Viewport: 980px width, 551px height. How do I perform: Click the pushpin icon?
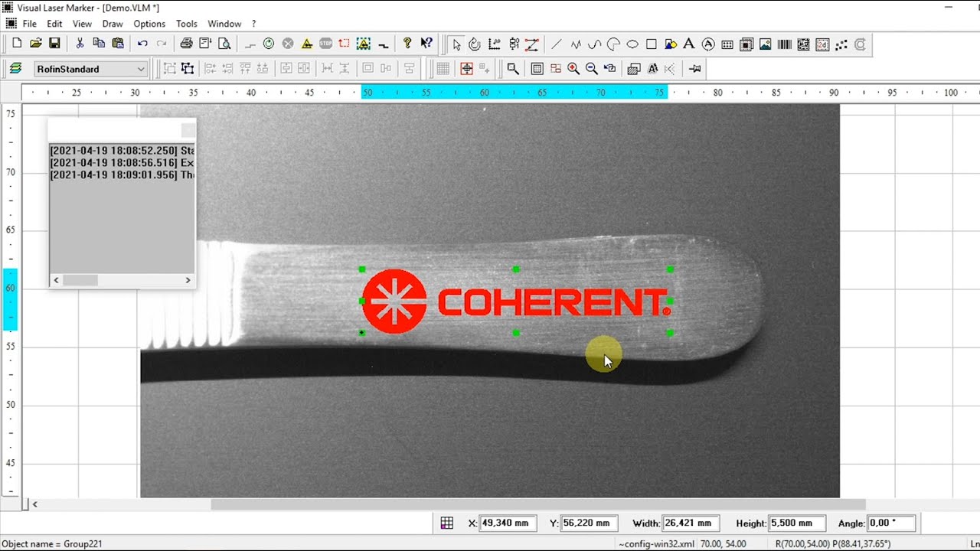point(695,69)
